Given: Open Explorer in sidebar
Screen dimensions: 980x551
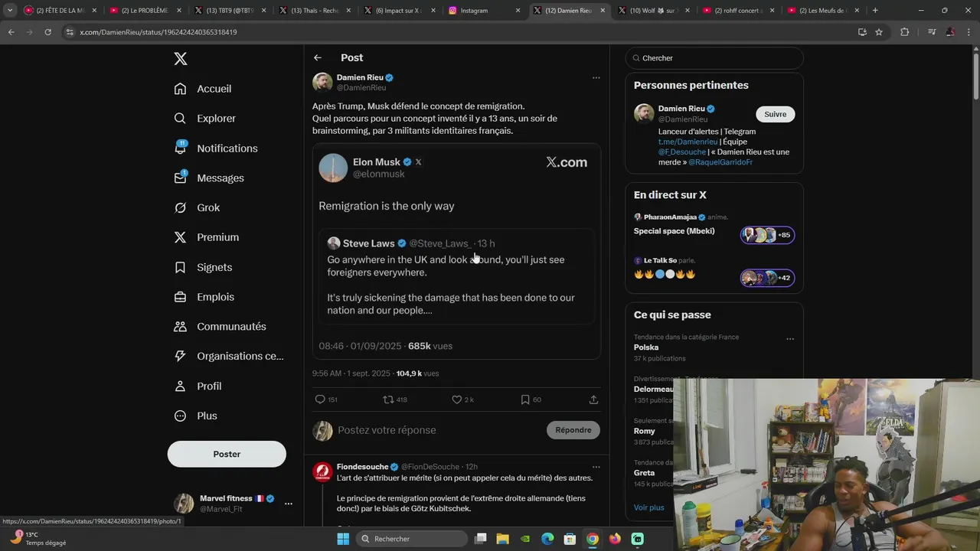Looking at the screenshot, I should click(x=205, y=119).
